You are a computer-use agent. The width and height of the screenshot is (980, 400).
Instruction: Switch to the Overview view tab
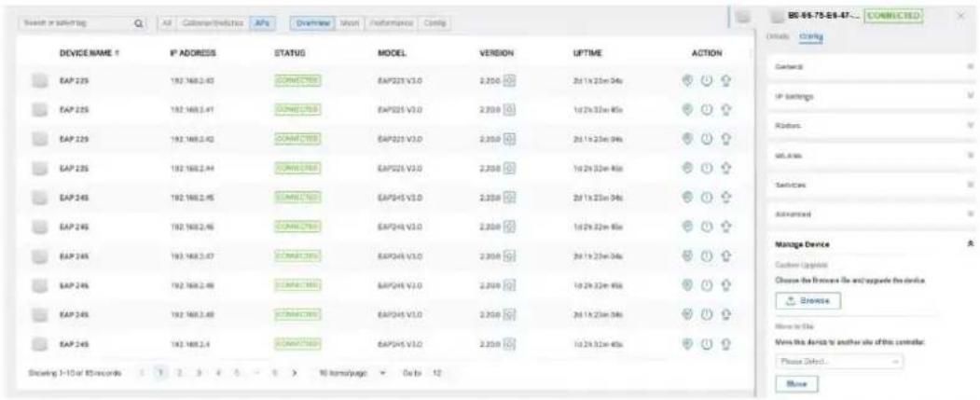click(x=312, y=21)
